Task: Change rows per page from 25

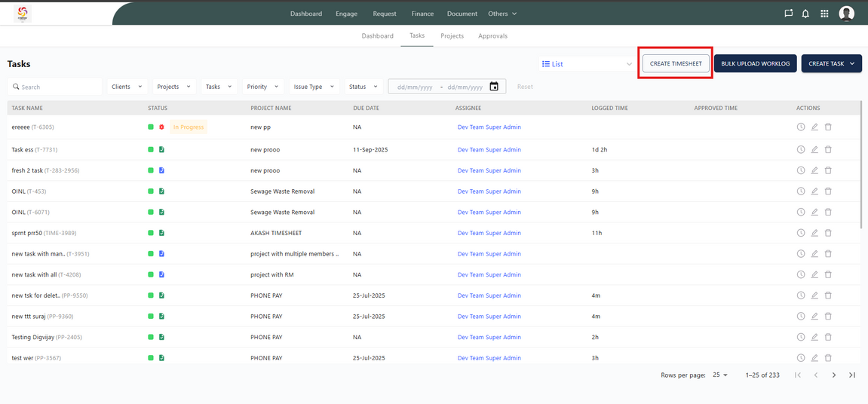Action: 720,375
